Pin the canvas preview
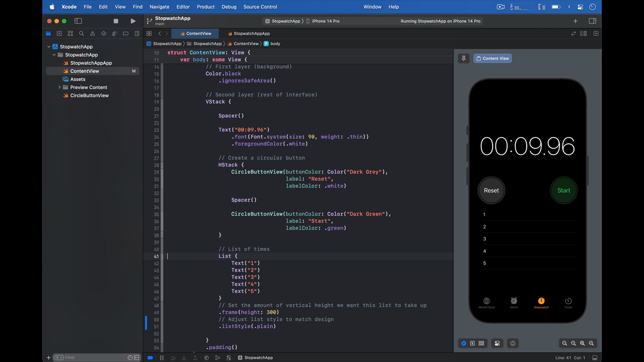Image resolution: width=644 pixels, height=362 pixels. (463, 58)
